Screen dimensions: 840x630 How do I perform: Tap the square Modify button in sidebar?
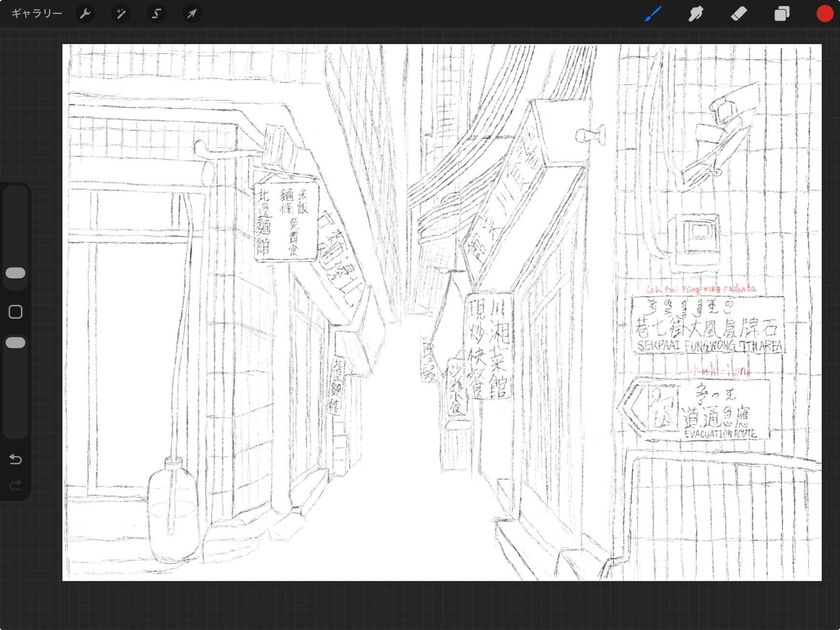(15, 312)
